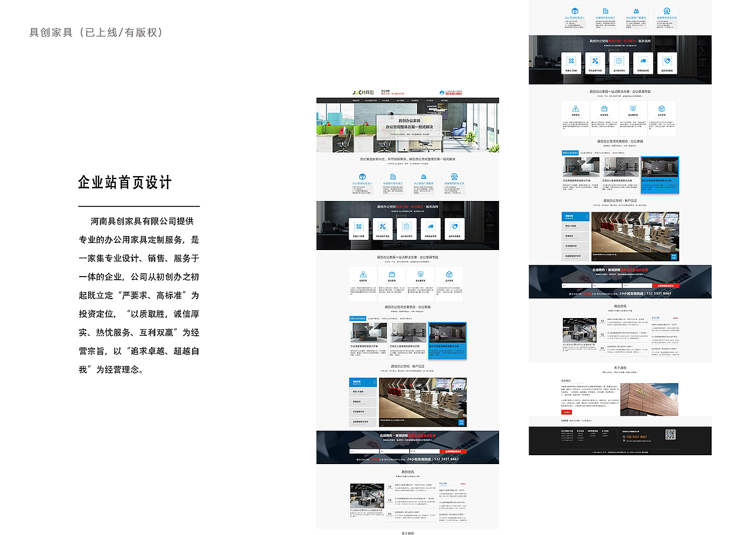This screenshot has height=535, width=756.
Task: Click the wrench tools service step icon in center mockup
Action: [382, 226]
